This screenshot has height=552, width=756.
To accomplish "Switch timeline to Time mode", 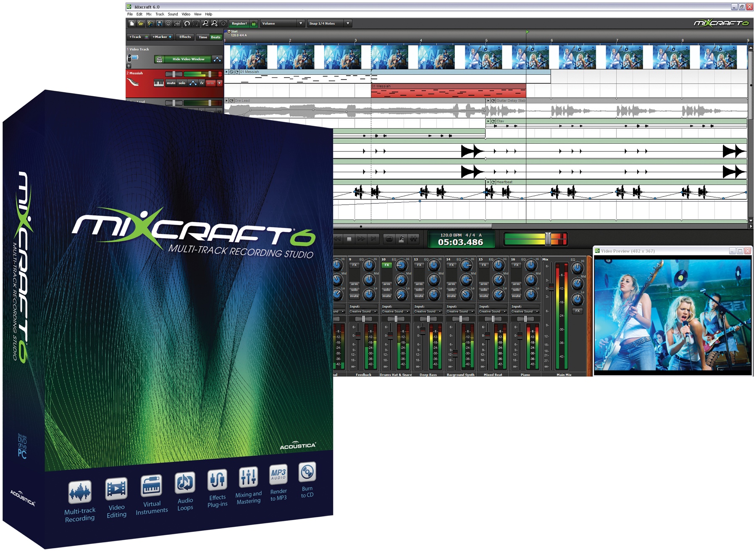I will pyautogui.click(x=203, y=37).
